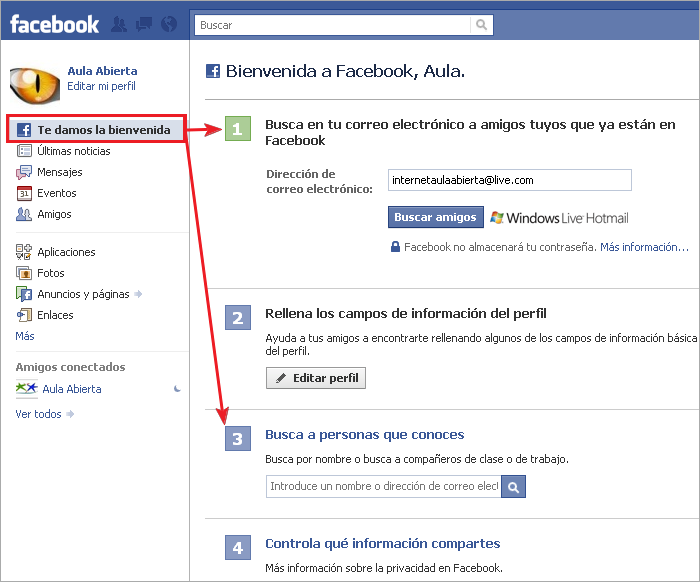
Task: Click the links icon beside Enlaces
Action: [x=24, y=315]
